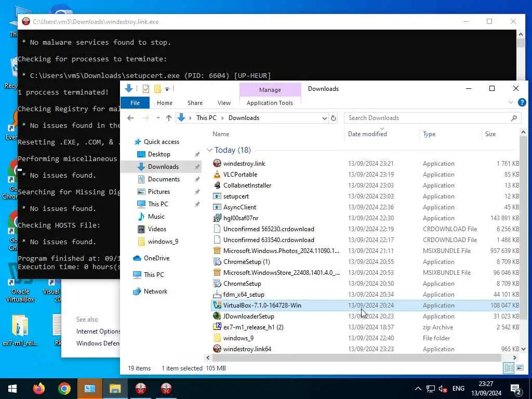
Task: Open the View ribbon tab
Action: 224,103
